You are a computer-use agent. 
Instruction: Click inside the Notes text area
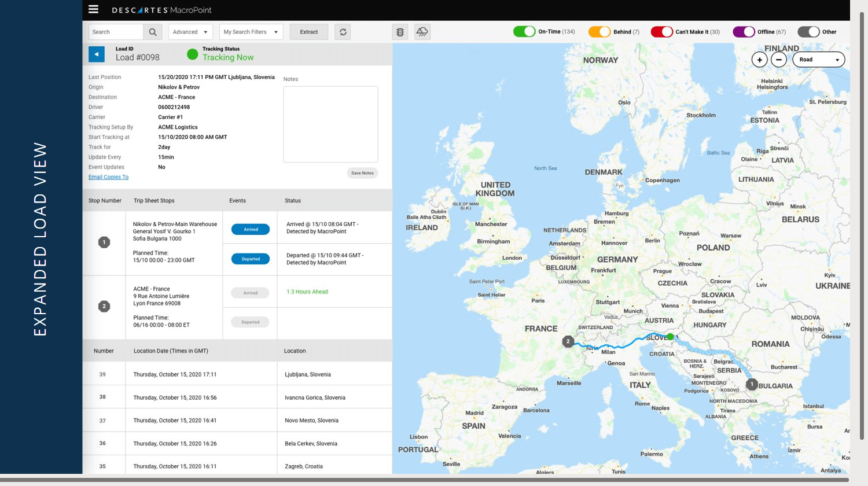[x=330, y=124]
